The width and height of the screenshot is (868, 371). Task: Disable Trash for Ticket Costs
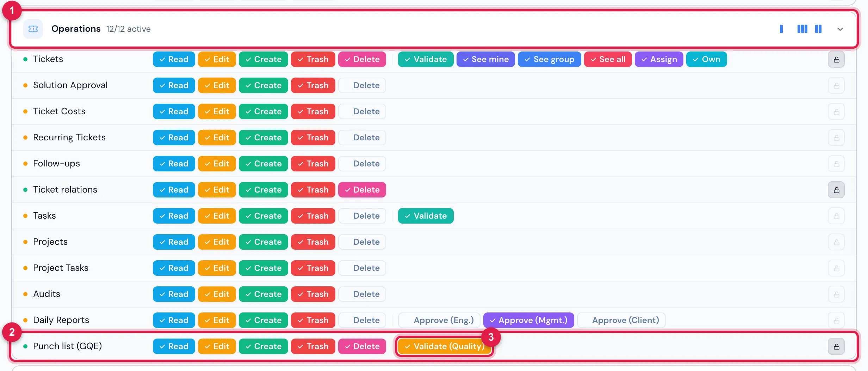tap(313, 111)
